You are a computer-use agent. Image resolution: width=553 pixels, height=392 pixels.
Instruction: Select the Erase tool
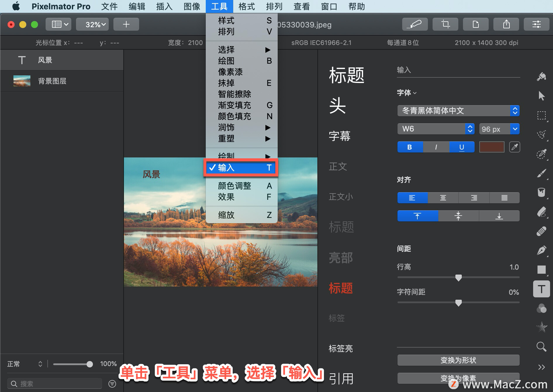click(x=541, y=211)
